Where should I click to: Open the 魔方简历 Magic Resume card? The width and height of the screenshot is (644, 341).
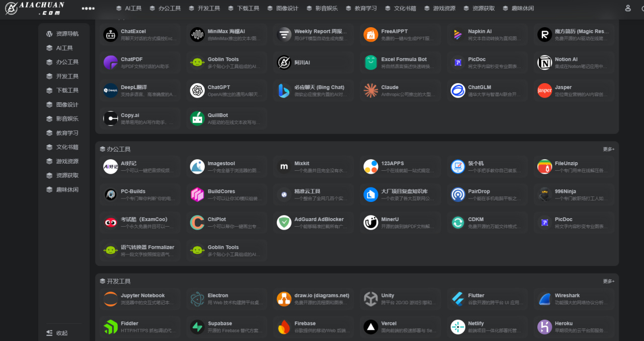tap(574, 34)
